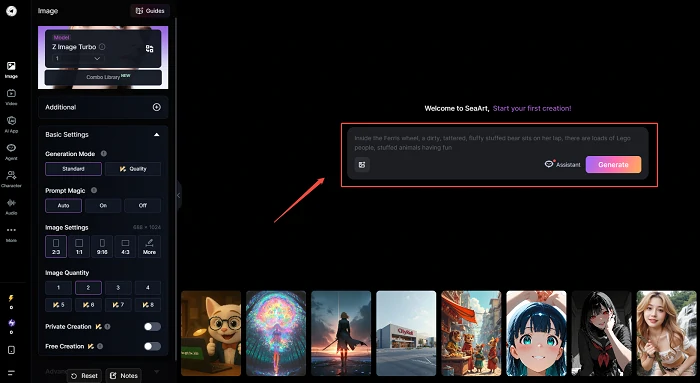The image size is (700, 383).
Task: Open the blue-haired anime girl thumbnail
Action: (536, 333)
